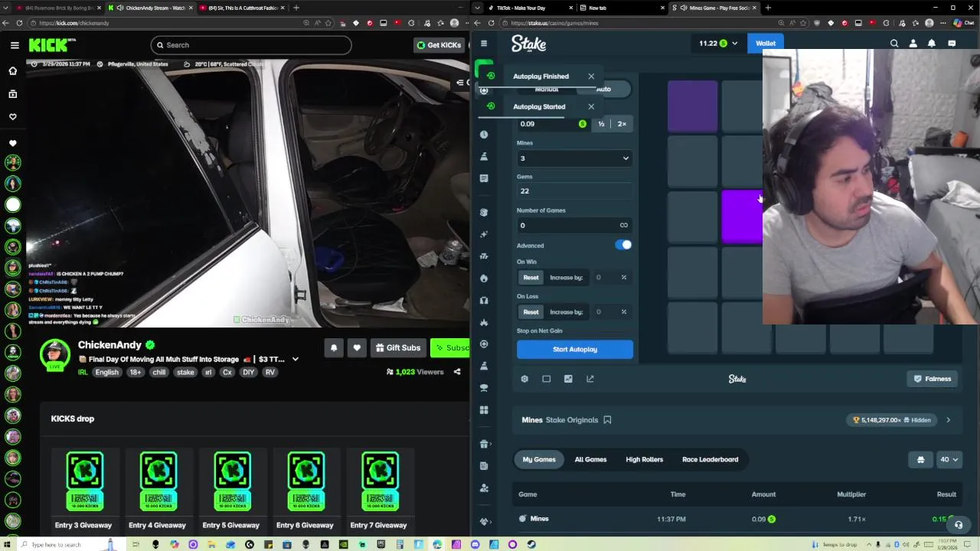Switch bet mode to Auto
Image resolution: width=980 pixels, height=551 pixels.
pos(603,90)
